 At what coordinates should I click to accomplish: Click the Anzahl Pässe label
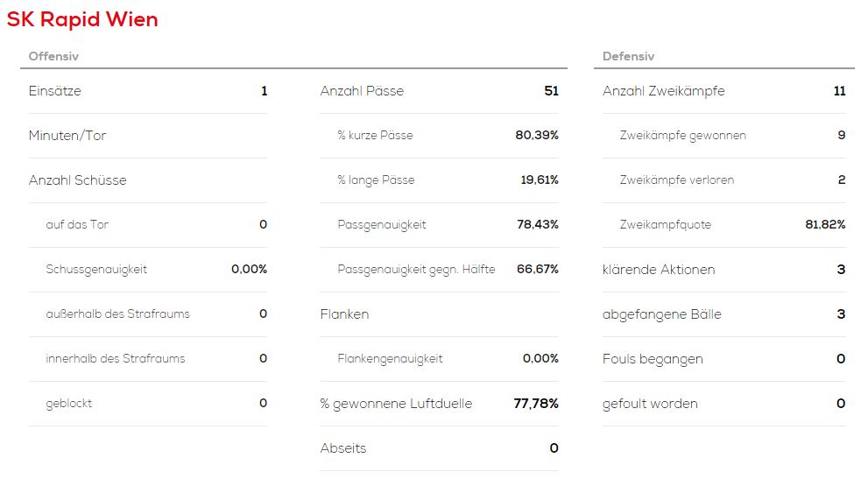pos(362,91)
